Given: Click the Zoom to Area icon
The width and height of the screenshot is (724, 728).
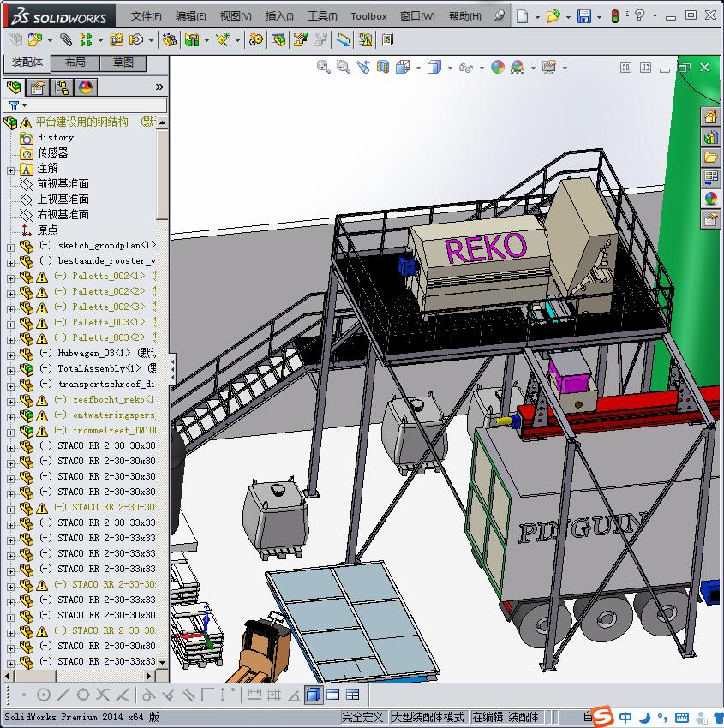Looking at the screenshot, I should coord(344,67).
